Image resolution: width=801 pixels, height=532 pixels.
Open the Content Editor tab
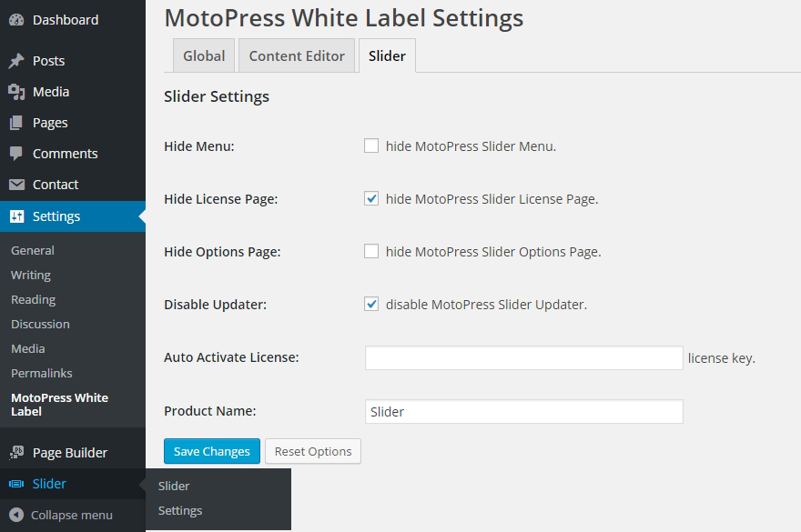(297, 55)
